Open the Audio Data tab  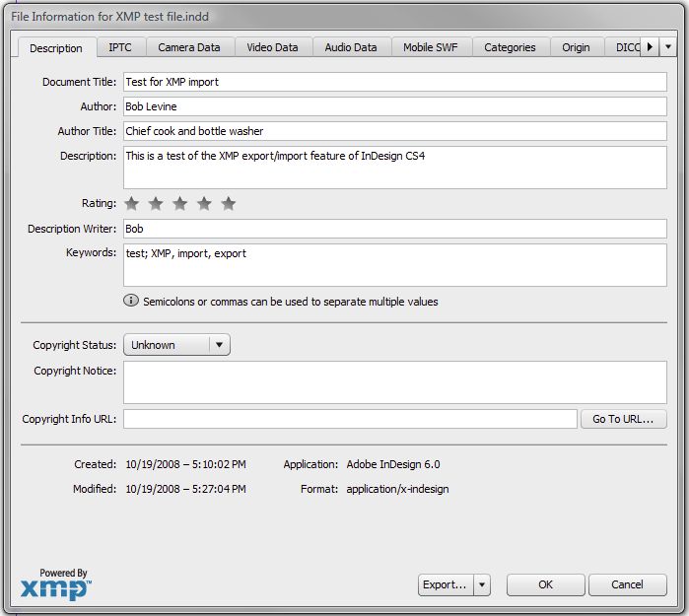(x=351, y=47)
